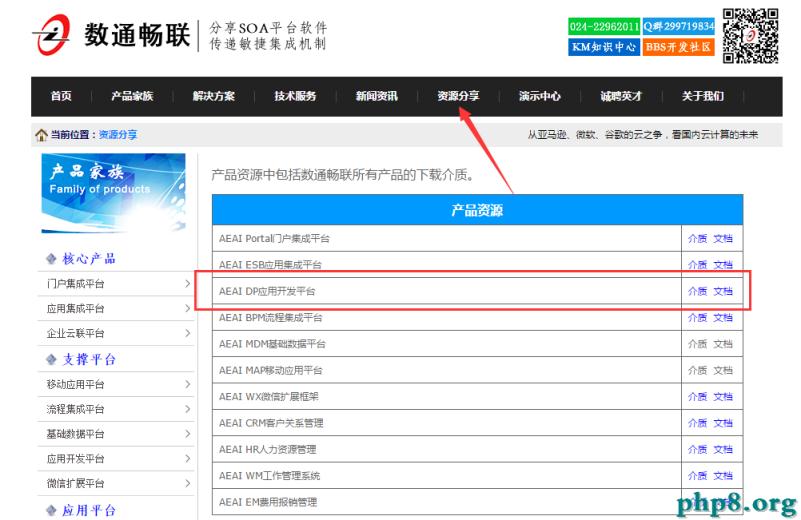Open 资源分享 navigation menu
The image size is (801, 520).
(458, 96)
